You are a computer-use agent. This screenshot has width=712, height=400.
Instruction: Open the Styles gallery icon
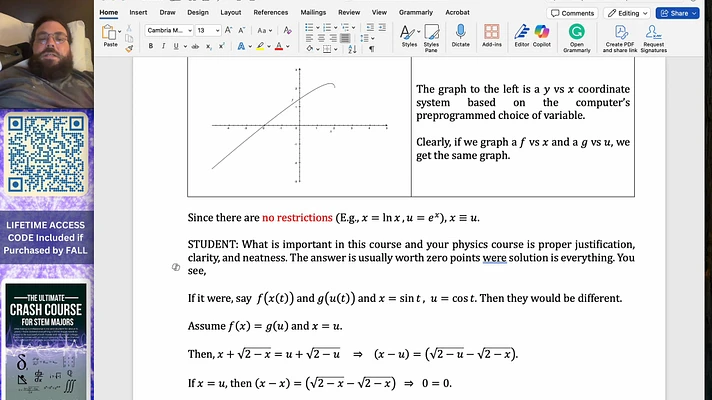[x=409, y=36]
